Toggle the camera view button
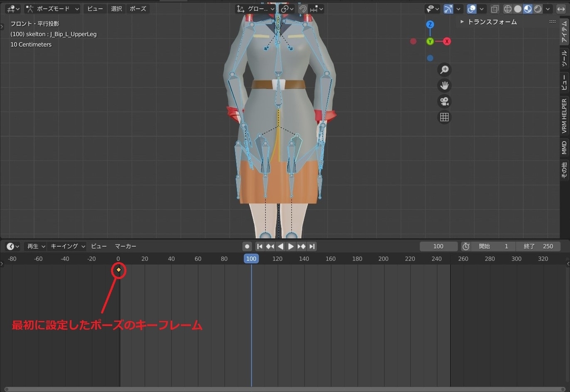 tap(445, 102)
